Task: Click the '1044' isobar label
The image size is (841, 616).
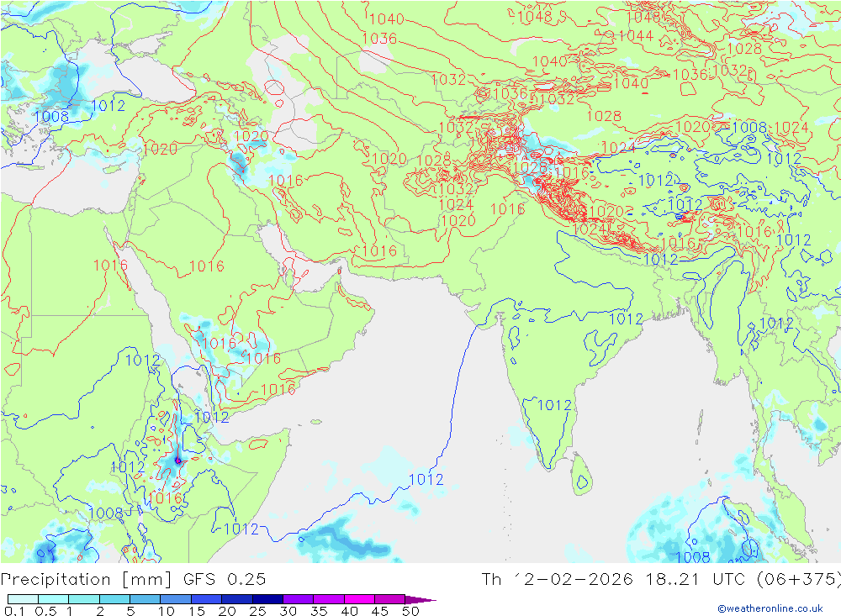Action: 636,36
